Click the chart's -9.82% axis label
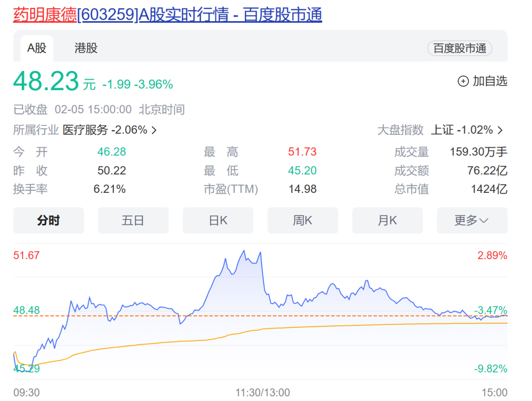 (491, 369)
